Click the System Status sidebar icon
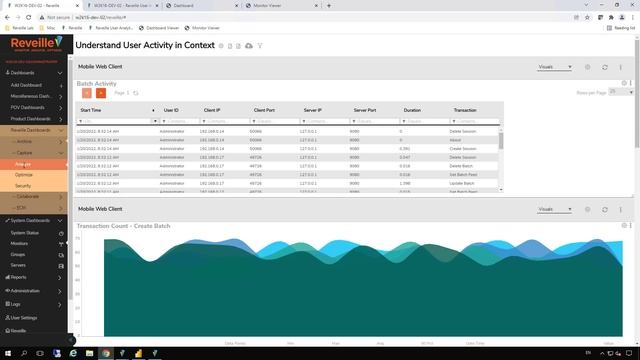Image resolution: width=640 pixels, height=360 pixels. click(x=61, y=233)
